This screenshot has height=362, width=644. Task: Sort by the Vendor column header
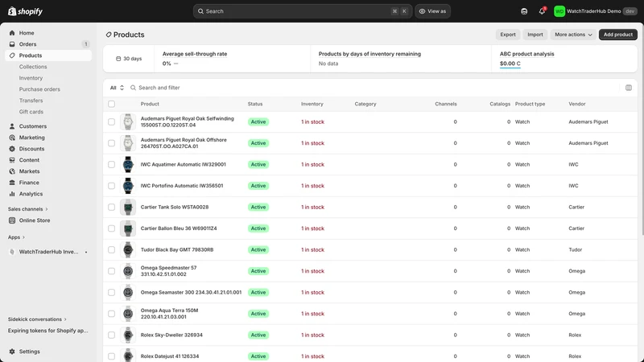pos(576,104)
